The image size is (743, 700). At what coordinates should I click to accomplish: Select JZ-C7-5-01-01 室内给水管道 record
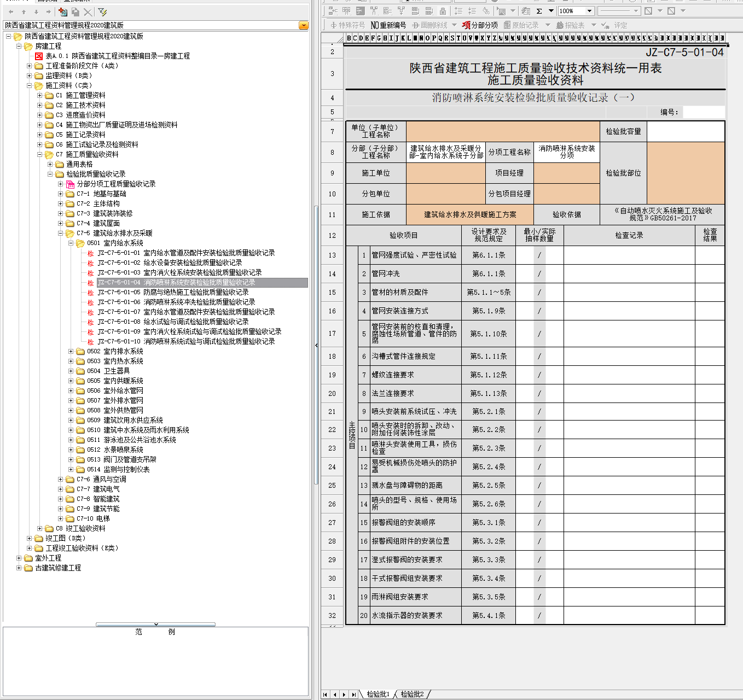pos(186,253)
